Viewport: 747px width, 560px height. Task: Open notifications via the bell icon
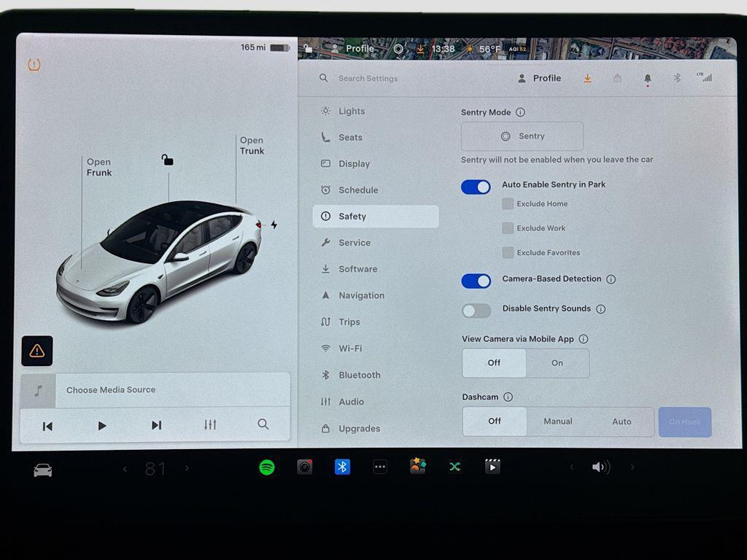(647, 77)
